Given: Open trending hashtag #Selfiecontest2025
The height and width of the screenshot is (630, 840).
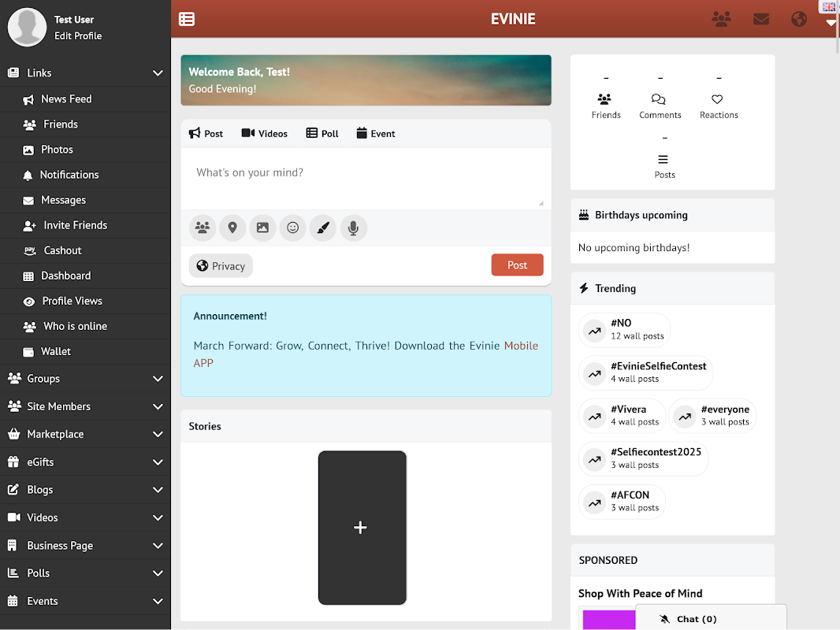Looking at the screenshot, I should point(643,458).
